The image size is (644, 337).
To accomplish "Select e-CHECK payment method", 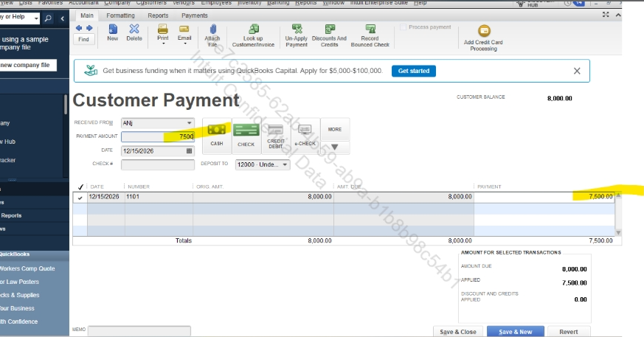I will click(305, 136).
